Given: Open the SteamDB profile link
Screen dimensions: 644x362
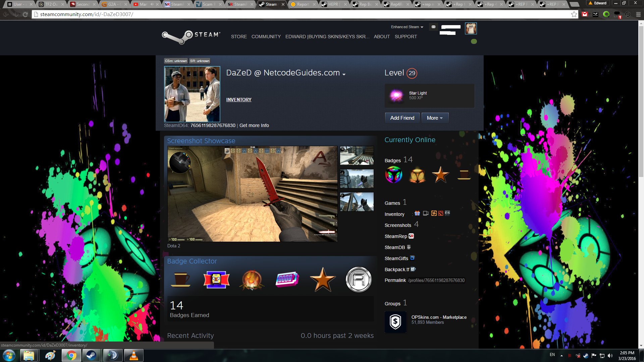Looking at the screenshot, I should point(409,247).
